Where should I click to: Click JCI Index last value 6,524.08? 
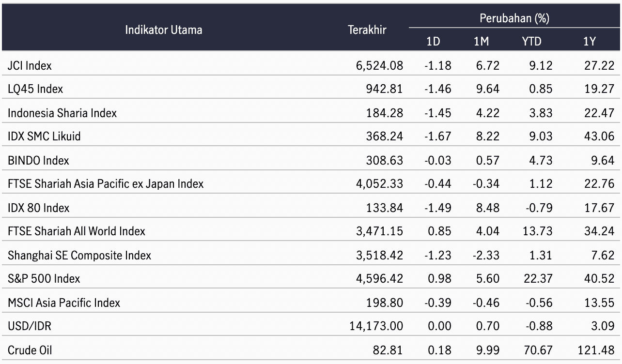pos(379,65)
